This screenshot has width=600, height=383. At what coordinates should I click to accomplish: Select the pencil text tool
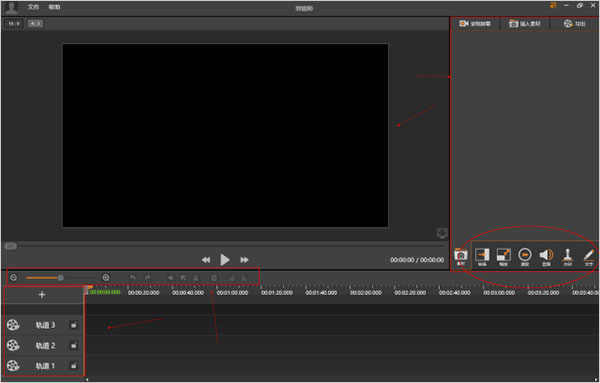[x=589, y=256]
